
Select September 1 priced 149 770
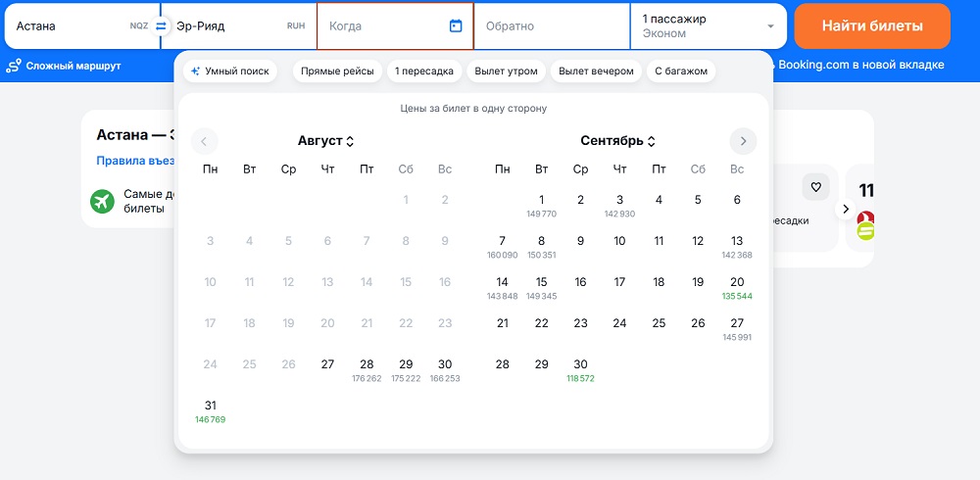tap(541, 205)
